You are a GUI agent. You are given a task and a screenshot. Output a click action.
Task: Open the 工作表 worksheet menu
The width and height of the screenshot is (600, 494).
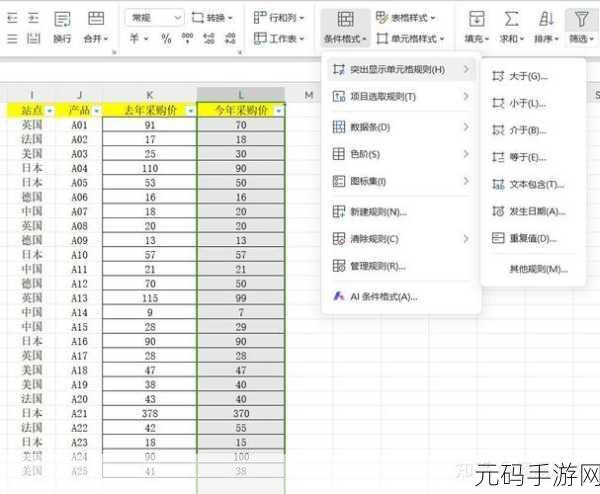point(279,38)
